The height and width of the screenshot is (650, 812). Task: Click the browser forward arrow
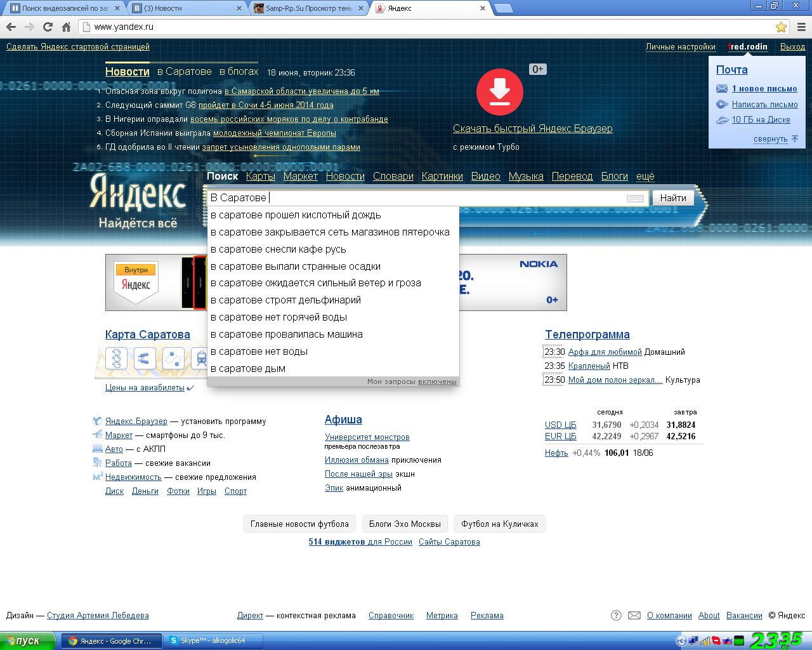29,27
